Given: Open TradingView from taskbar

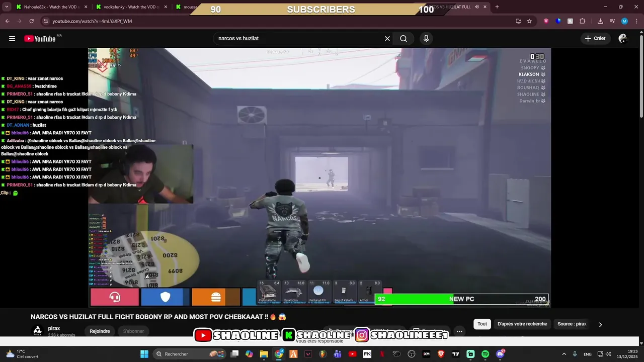Looking at the screenshot, I should 456,354.
